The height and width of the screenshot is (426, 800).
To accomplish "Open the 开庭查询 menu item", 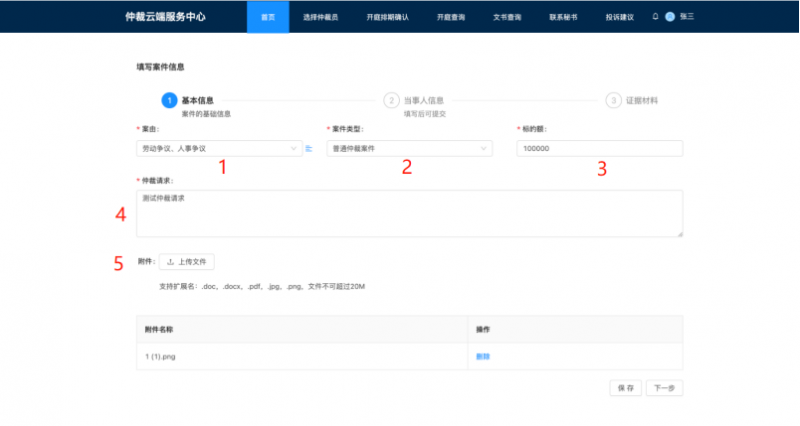I will [x=451, y=17].
